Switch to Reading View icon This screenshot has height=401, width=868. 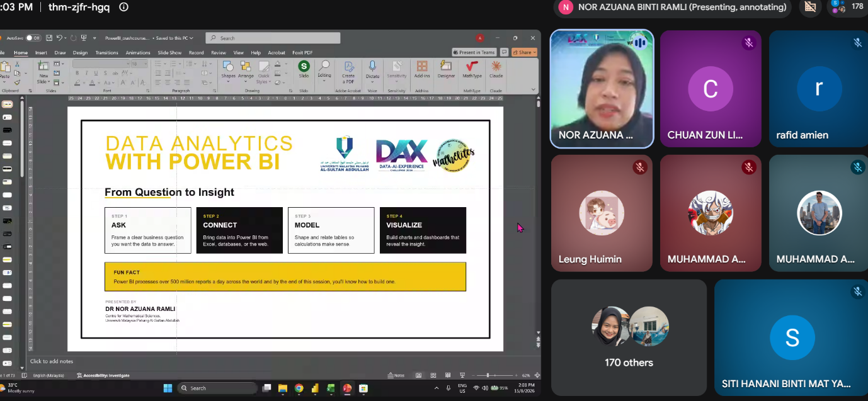(447, 375)
